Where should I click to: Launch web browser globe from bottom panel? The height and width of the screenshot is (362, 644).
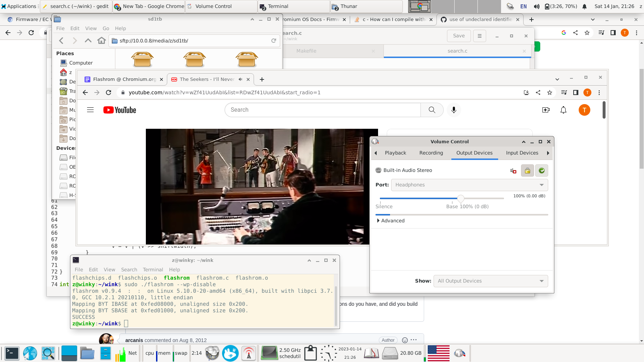[x=30, y=353]
